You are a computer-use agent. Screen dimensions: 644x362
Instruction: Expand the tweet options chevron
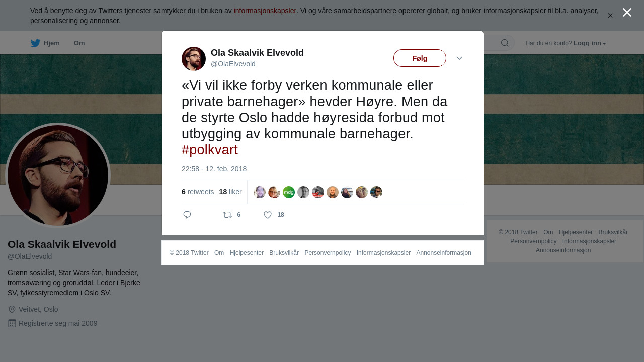coord(459,58)
